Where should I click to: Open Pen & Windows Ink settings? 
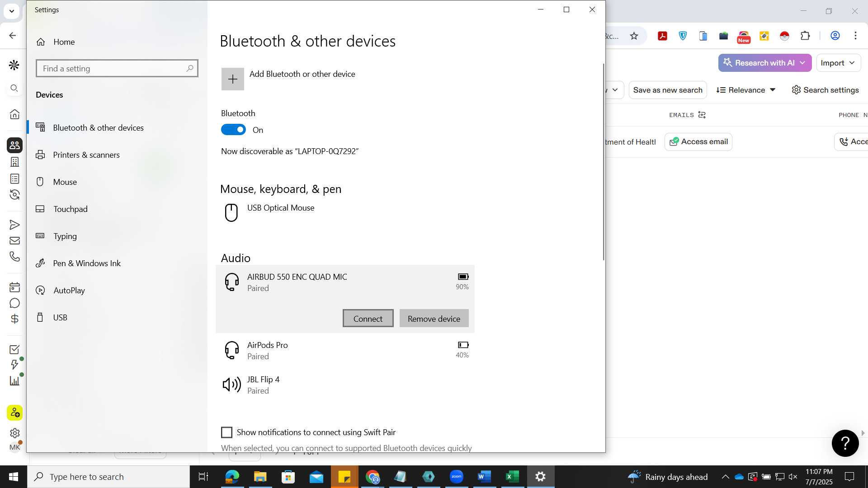tap(87, 263)
